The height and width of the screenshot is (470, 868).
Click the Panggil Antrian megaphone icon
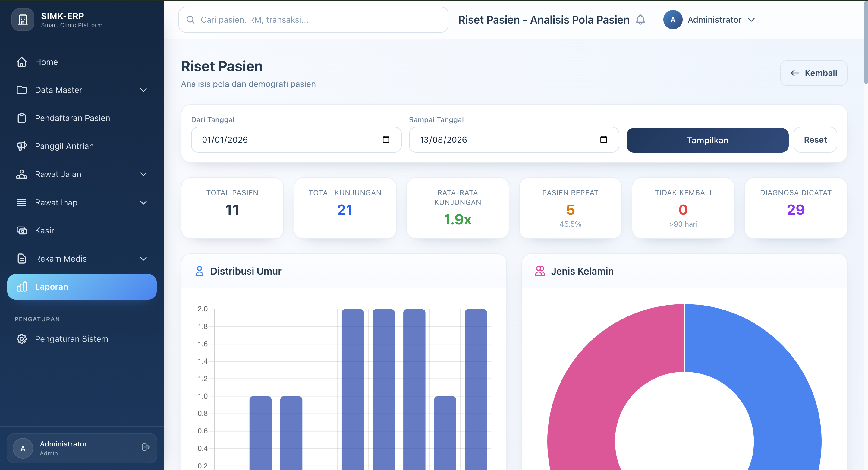22,146
